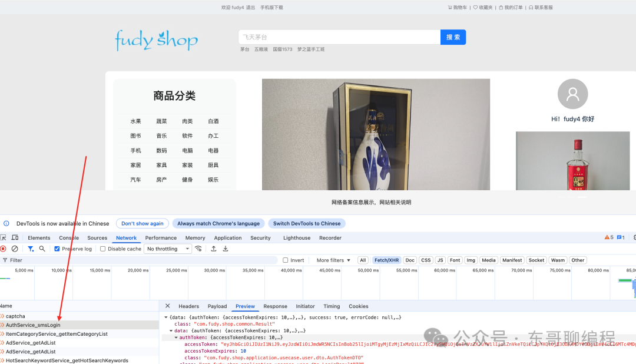Screen dimensions: 636x364
Task: Collapse the data object node in Preview
Action: [x=171, y=331]
